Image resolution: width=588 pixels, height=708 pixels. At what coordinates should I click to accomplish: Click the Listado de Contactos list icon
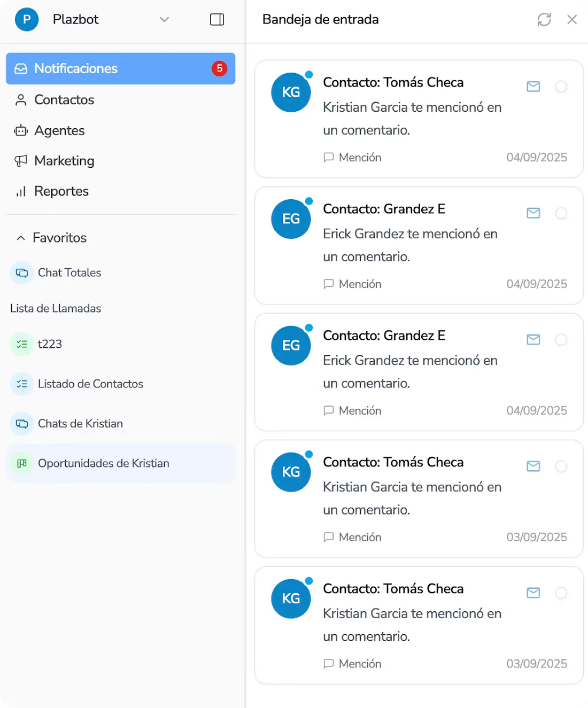(22, 384)
